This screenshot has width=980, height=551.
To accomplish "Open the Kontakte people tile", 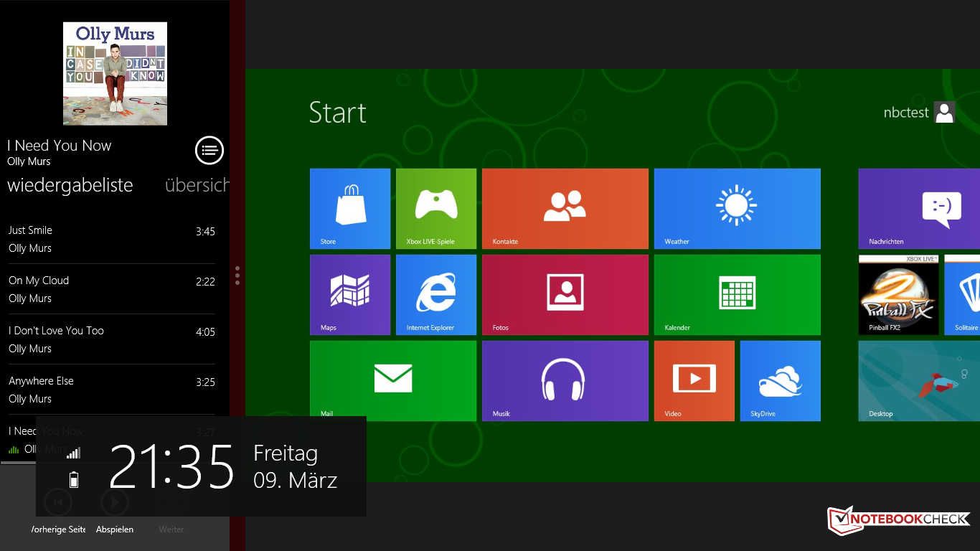I will point(565,209).
